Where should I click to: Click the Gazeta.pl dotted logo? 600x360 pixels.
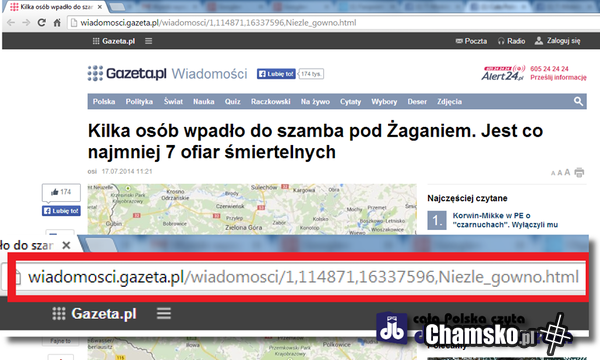[95, 73]
